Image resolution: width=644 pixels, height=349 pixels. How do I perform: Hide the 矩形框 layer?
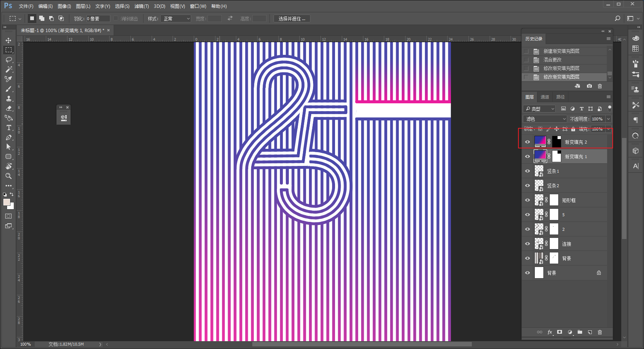527,200
